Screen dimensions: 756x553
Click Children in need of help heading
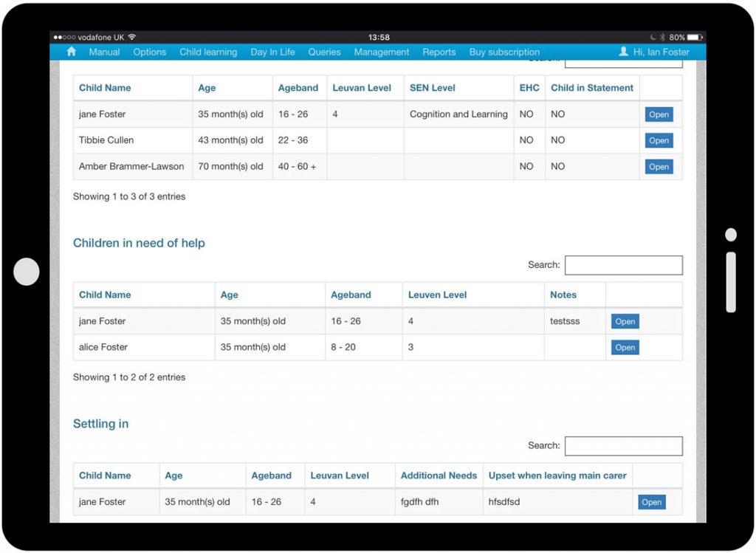pyautogui.click(x=139, y=243)
